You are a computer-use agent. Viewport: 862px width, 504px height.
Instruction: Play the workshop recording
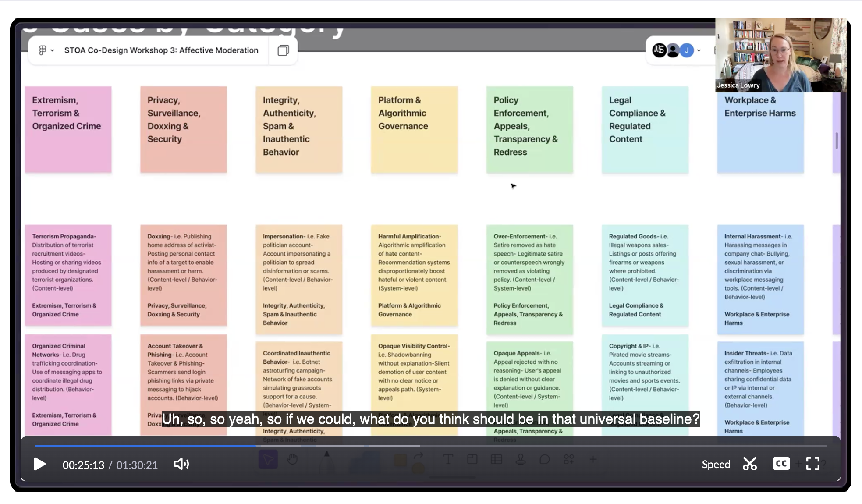coord(40,464)
